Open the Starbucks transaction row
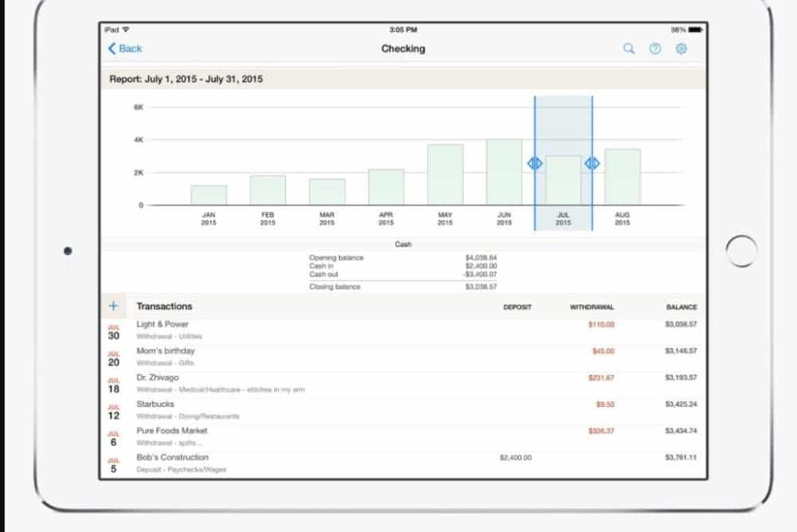The height and width of the screenshot is (532, 797). 398,409
